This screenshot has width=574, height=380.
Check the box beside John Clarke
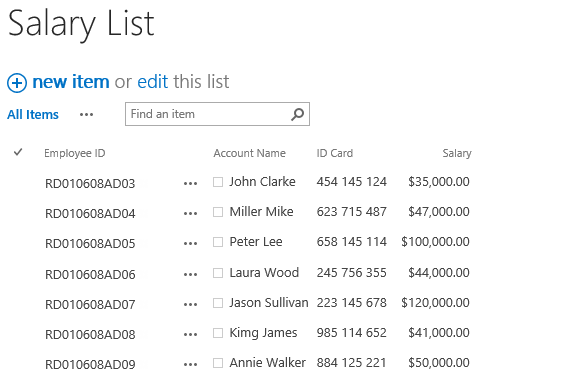pyautogui.click(x=218, y=182)
